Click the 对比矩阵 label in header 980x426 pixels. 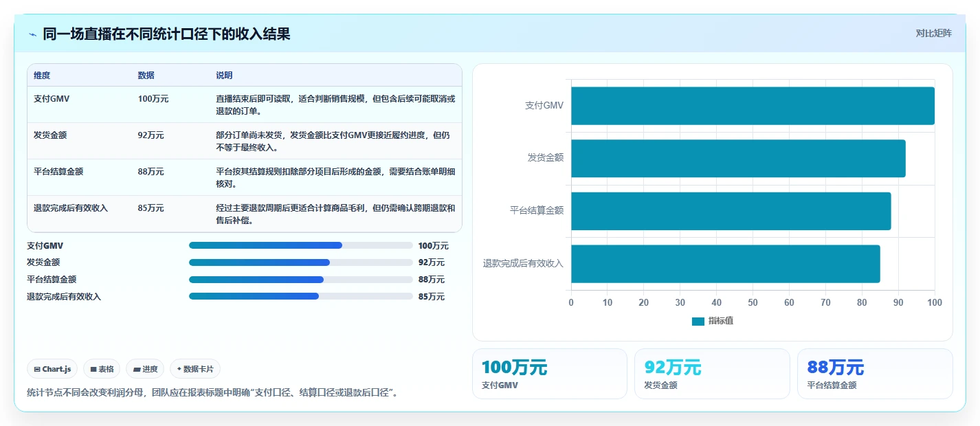tap(934, 34)
